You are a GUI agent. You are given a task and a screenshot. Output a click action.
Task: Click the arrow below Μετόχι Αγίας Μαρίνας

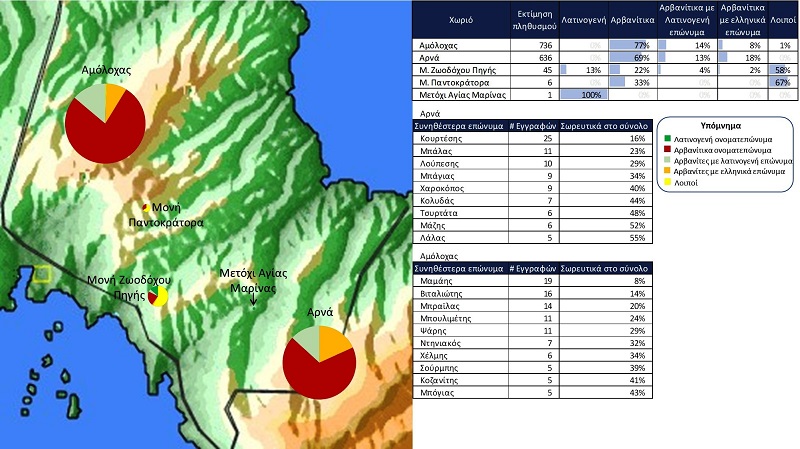coord(251,296)
